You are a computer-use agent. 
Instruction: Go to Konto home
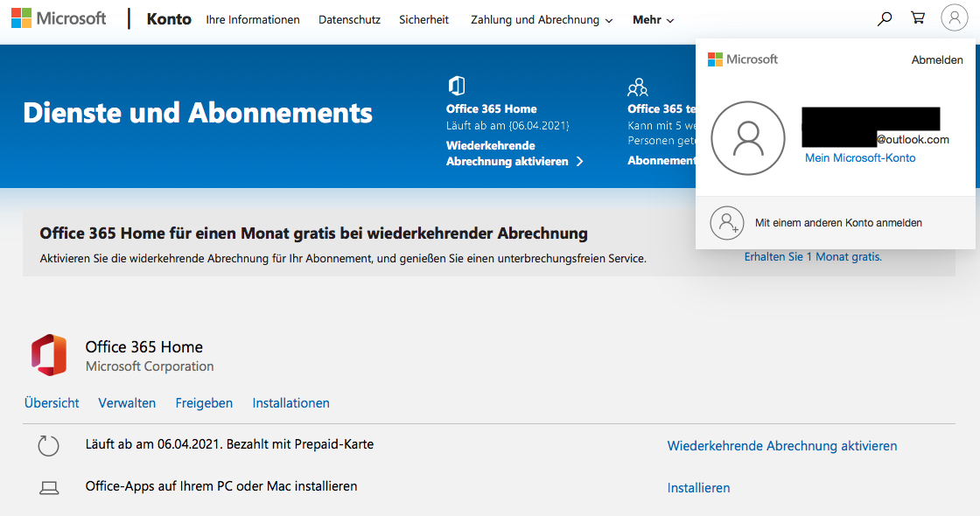tap(169, 19)
